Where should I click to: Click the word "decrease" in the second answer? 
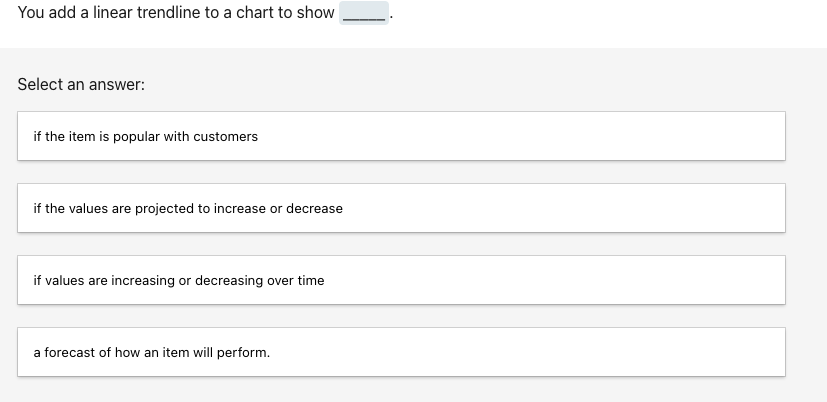coord(314,209)
